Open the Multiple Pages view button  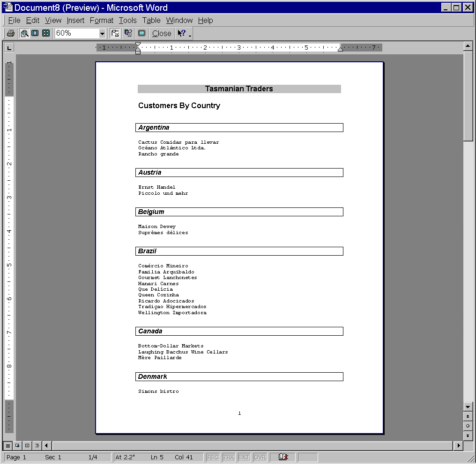tap(46, 33)
